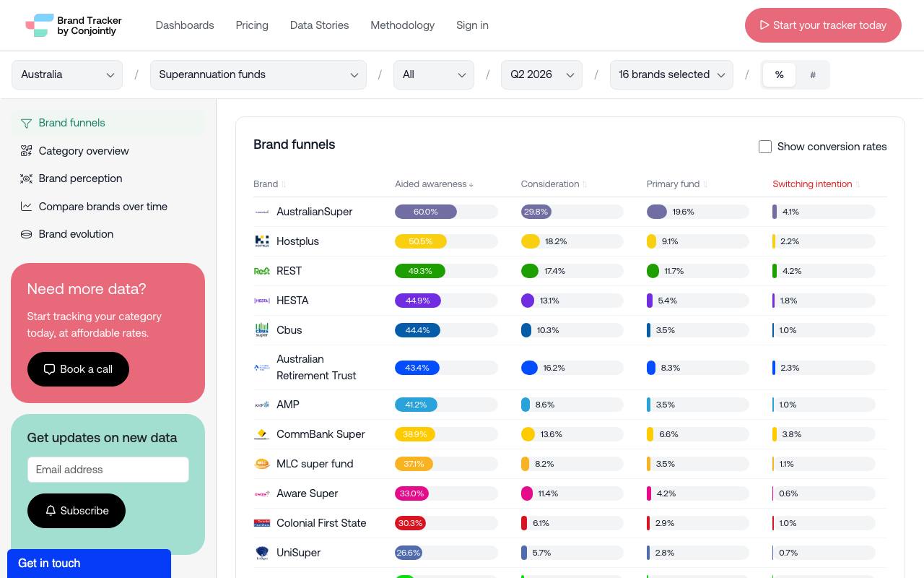Click the Brand Tracker by Conjointly logo
924x578 pixels.
(74, 25)
